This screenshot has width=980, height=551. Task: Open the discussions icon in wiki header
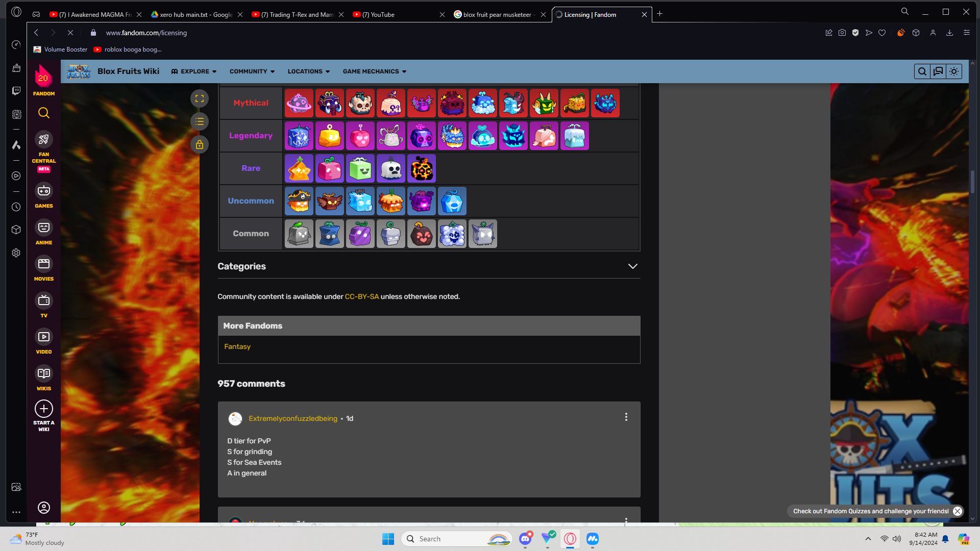938,71
